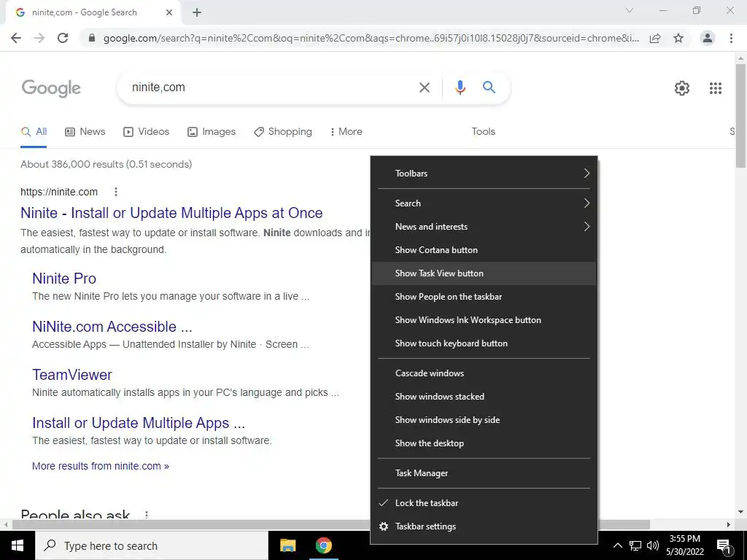Open options dots next to https://ninite.com
The height and width of the screenshot is (560, 747).
pyautogui.click(x=116, y=192)
